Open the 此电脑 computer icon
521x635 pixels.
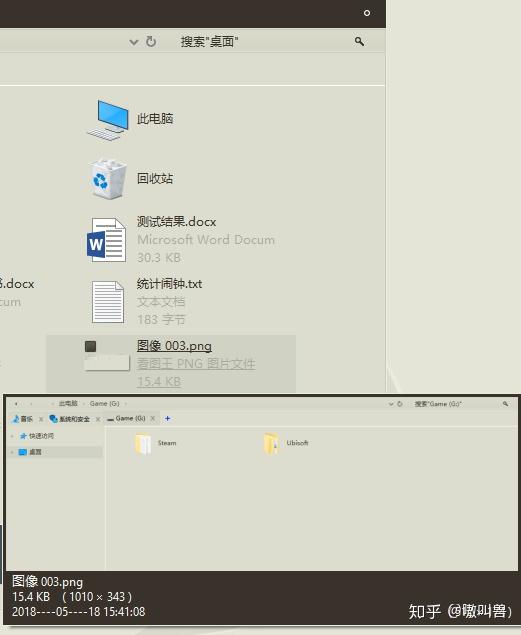(x=108, y=120)
